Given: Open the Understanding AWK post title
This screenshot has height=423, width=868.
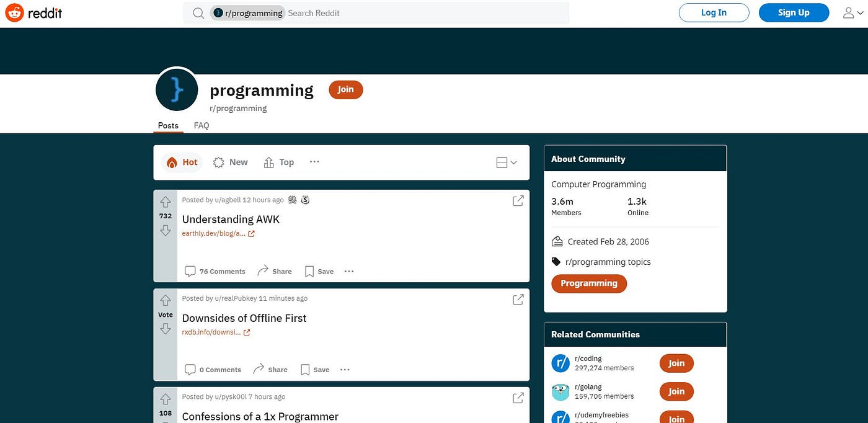Looking at the screenshot, I should pyautogui.click(x=231, y=220).
